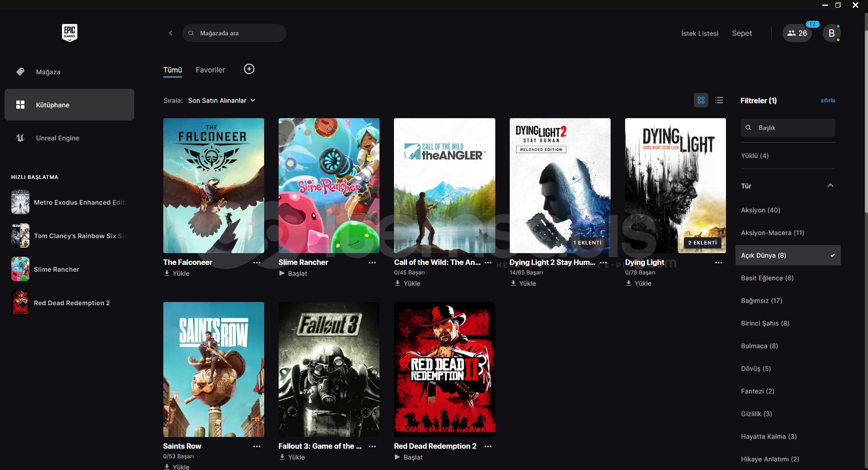
Task: Click the Başlık filter search field
Action: point(788,128)
